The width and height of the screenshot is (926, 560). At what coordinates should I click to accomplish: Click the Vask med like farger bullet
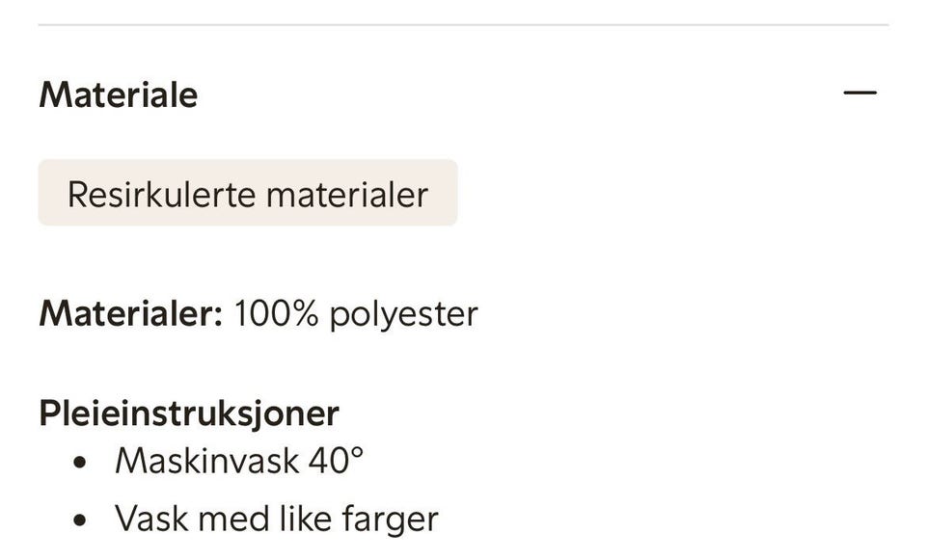(276, 518)
